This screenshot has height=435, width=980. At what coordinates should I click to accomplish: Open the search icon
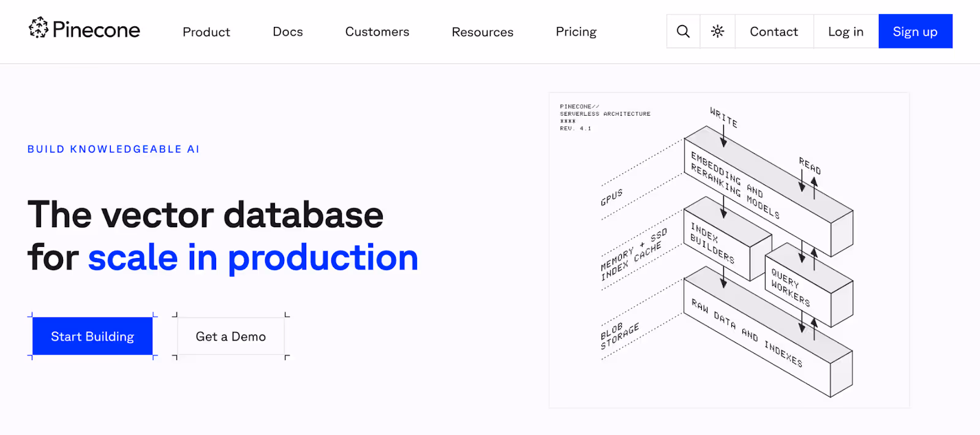pyautogui.click(x=683, y=31)
